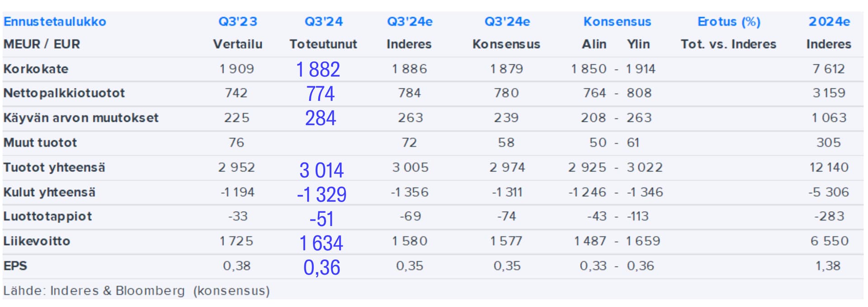Click the handwritten EPS value 0,36

322,268
